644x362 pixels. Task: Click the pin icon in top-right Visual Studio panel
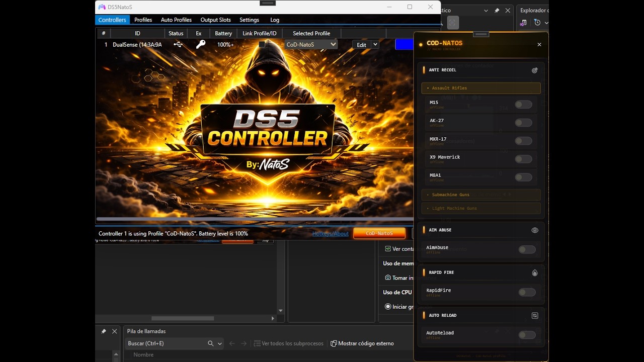(x=497, y=10)
